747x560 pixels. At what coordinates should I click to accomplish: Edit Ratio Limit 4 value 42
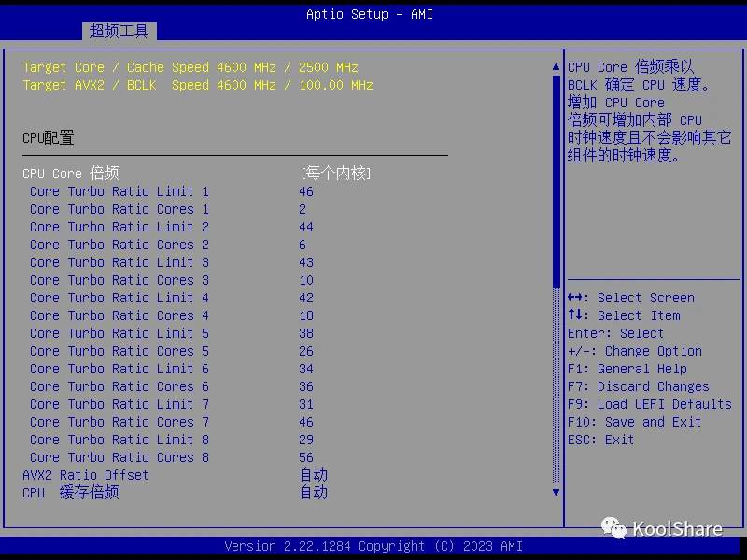[306, 298]
